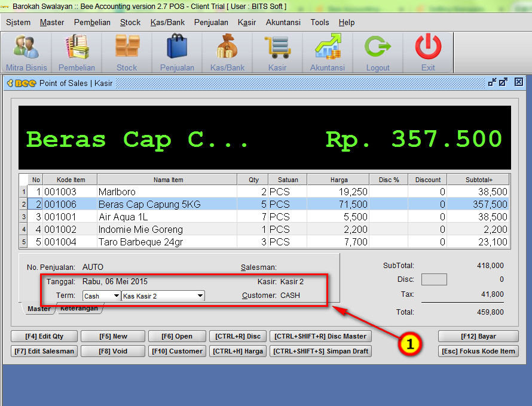
Task: Click the [F6] Open button
Action: [x=177, y=336]
